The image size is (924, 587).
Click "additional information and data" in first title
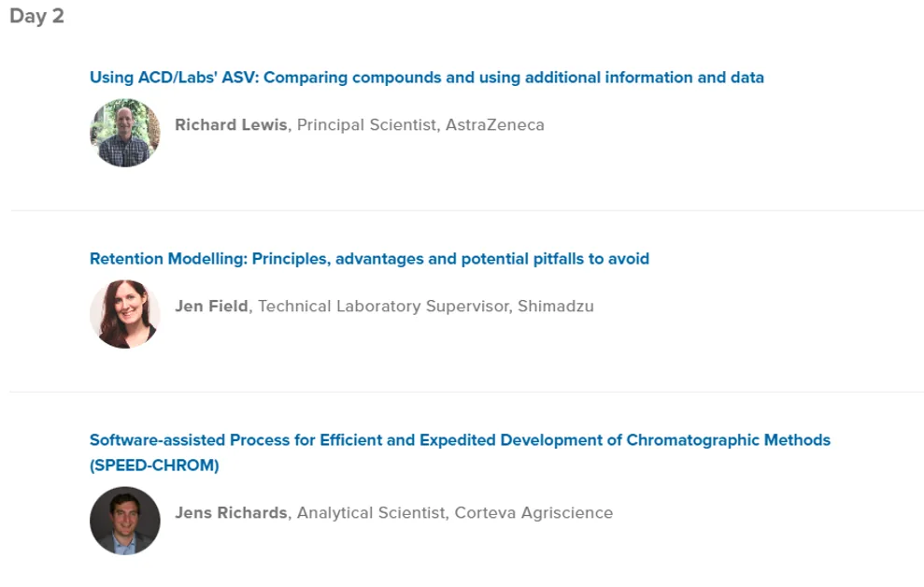coord(645,78)
